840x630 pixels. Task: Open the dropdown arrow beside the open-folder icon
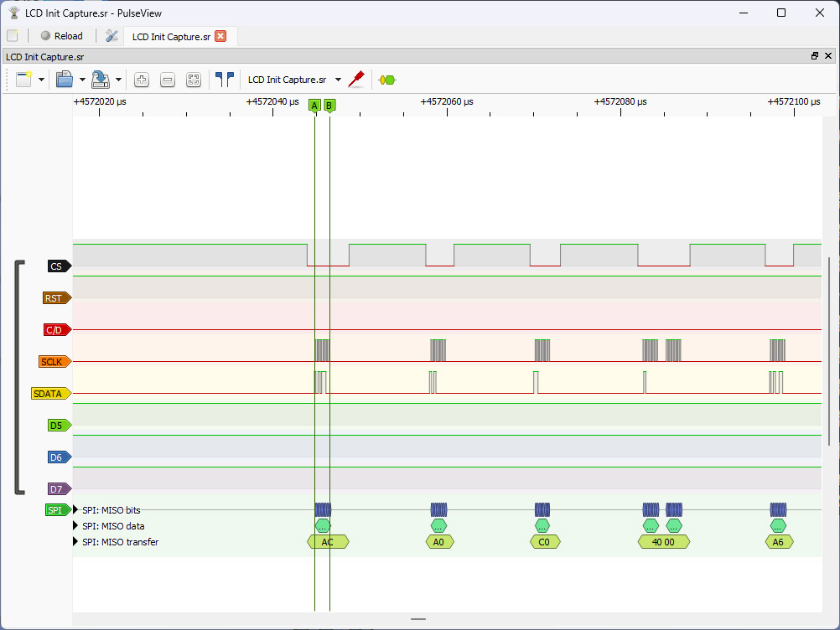[82, 80]
